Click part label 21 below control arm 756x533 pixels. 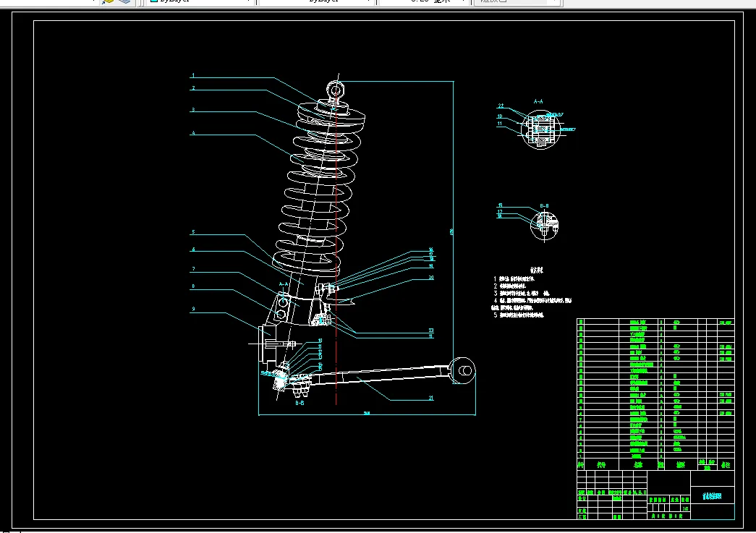pos(431,398)
